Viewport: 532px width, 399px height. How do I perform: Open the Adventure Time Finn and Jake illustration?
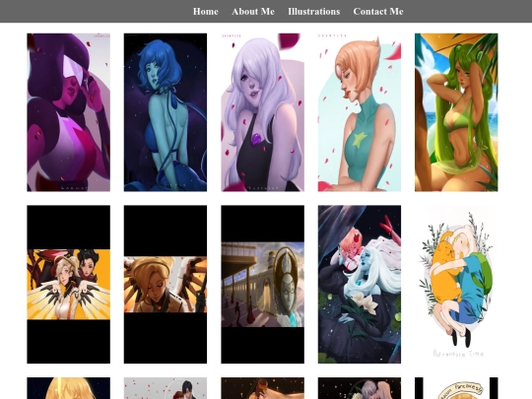click(456, 285)
